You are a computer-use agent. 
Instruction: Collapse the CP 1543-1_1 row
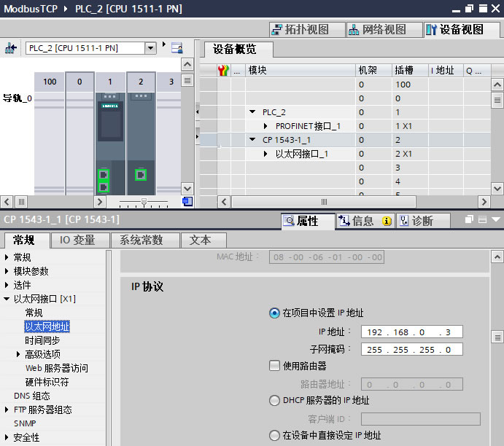252,139
